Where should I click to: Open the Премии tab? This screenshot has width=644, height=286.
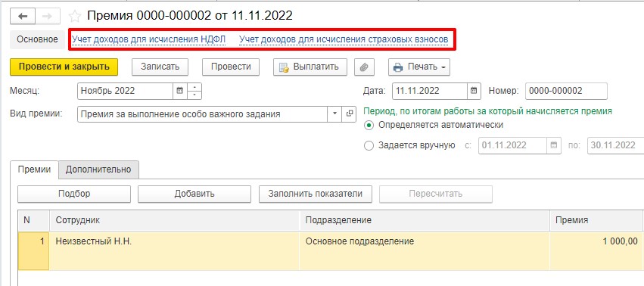(35, 169)
